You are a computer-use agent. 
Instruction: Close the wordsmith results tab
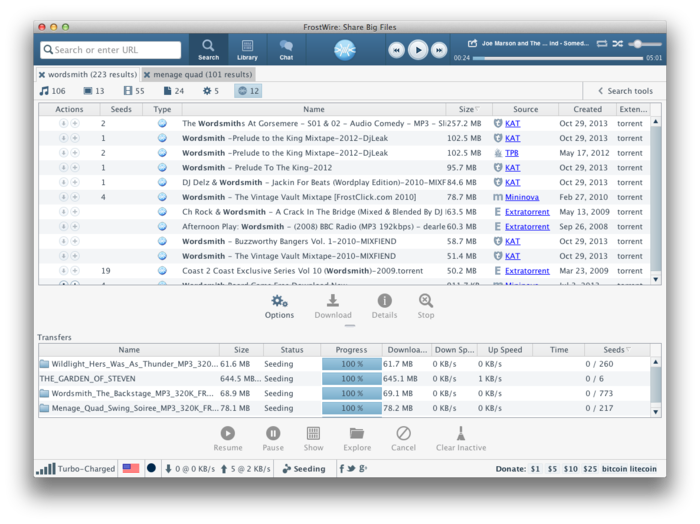pyautogui.click(x=42, y=75)
